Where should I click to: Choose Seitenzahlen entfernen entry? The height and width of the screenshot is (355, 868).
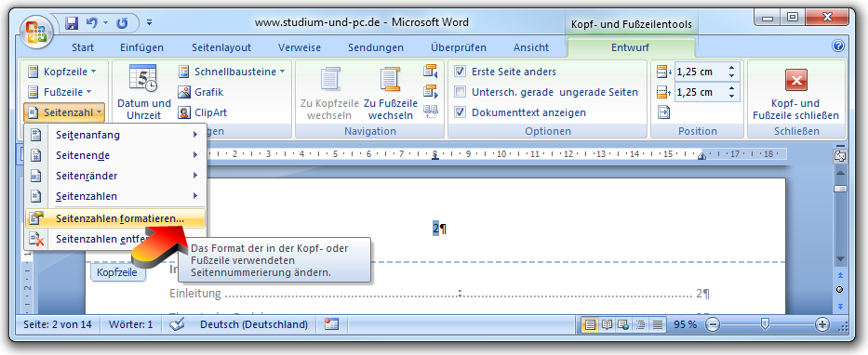115,240
